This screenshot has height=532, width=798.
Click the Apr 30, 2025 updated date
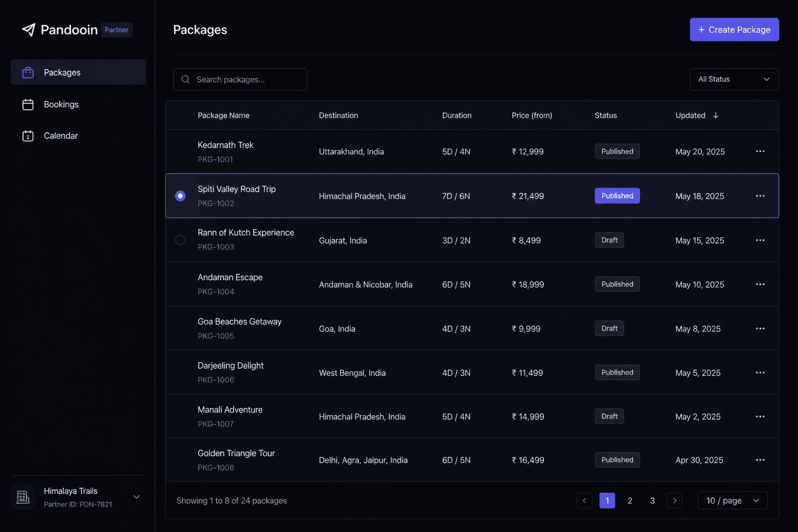[699, 460]
